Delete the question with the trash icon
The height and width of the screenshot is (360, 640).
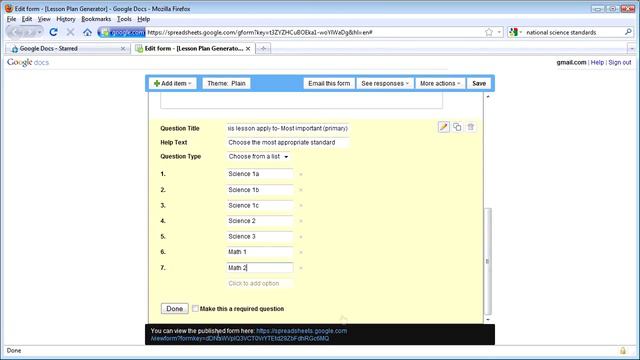coord(471,127)
